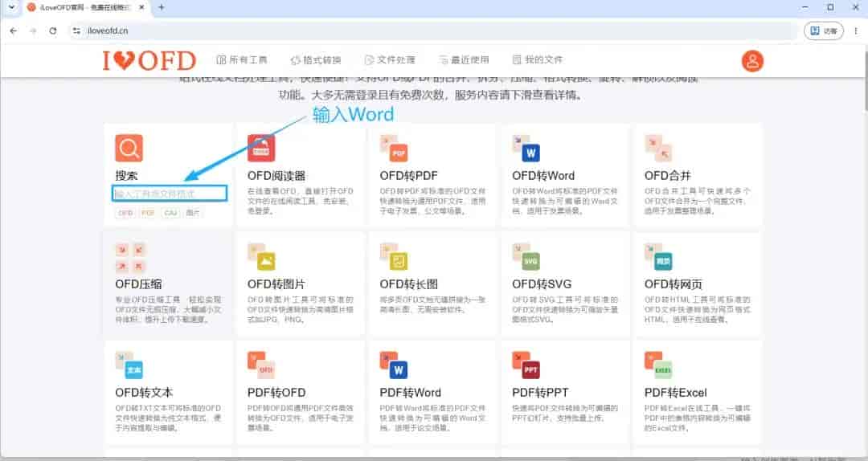Select the CAJ tag under the search box
Screen dimensions: 868x461
[x=170, y=213]
